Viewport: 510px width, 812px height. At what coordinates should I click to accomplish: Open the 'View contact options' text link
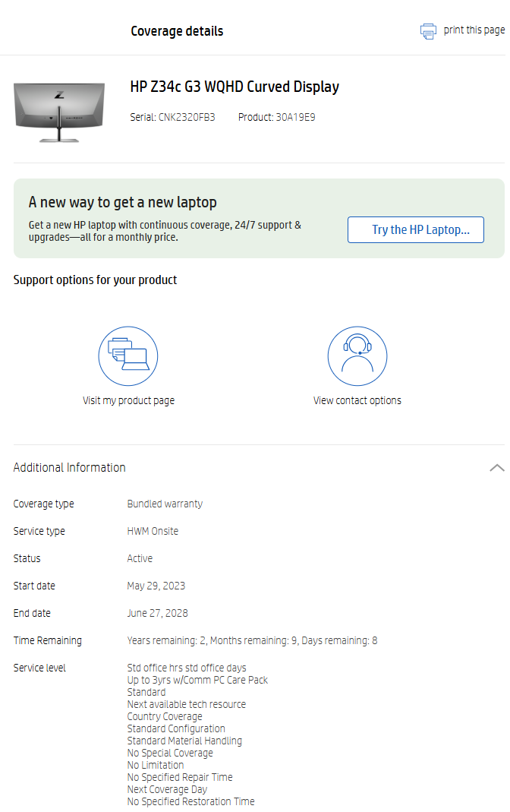click(x=357, y=400)
